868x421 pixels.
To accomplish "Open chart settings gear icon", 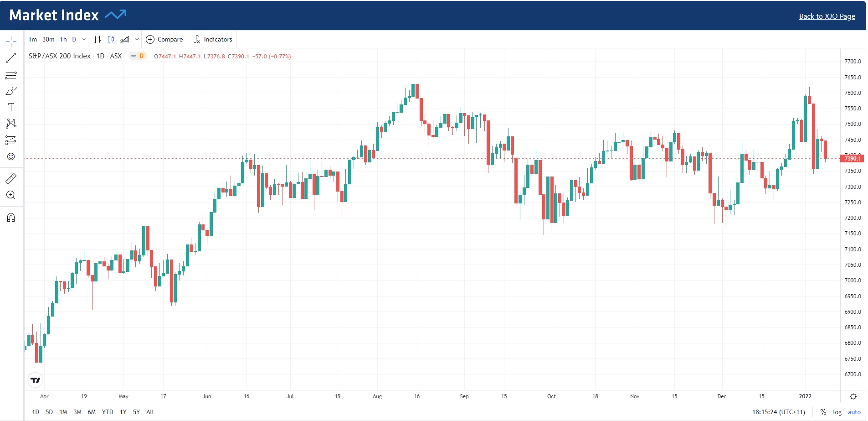I will click(853, 396).
